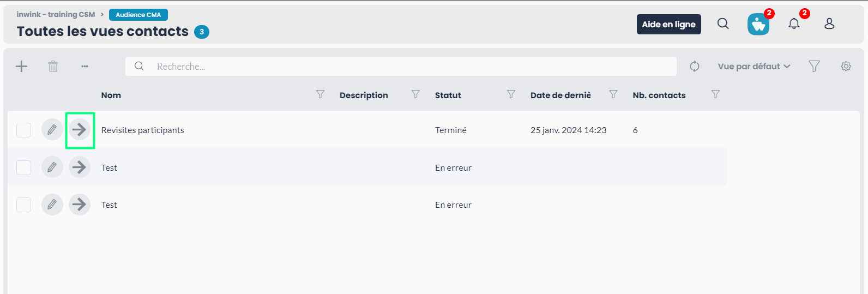Click the header magnifier search icon
Viewport: 868px width, 294px height.
[723, 23]
